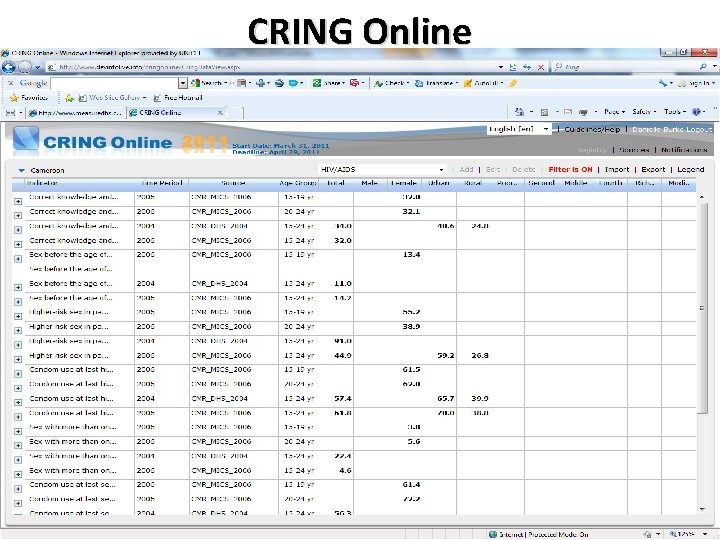The width and height of the screenshot is (720, 540).
Task: Click the table scrollbar up arrow
Action: pos(702,197)
